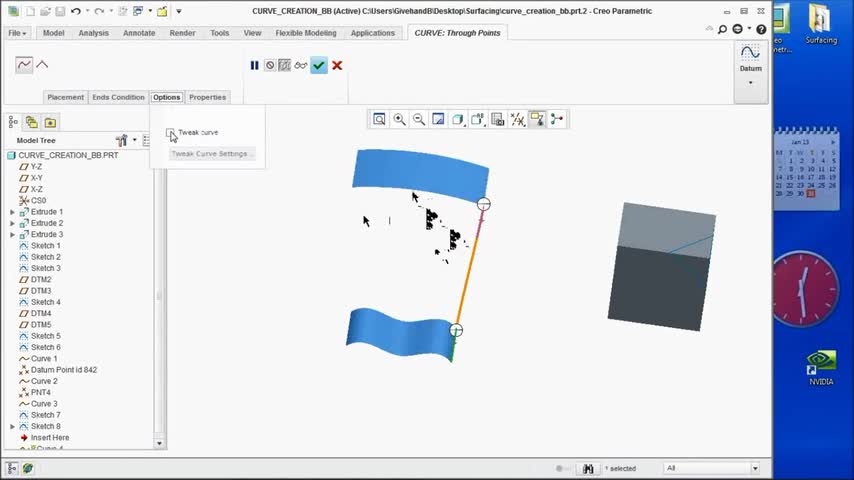Screen dimensions: 854x480
Task: Open the saved orientations icon
Action: [478, 119]
